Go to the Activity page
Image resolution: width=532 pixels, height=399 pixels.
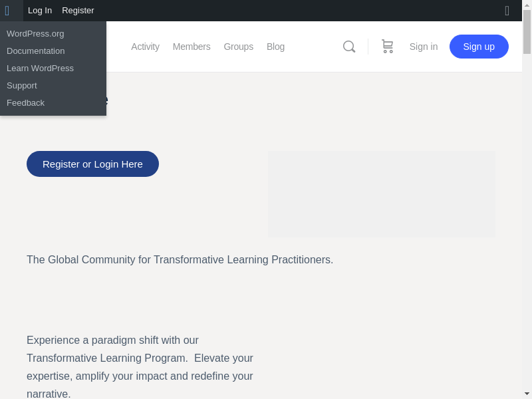tap(145, 47)
